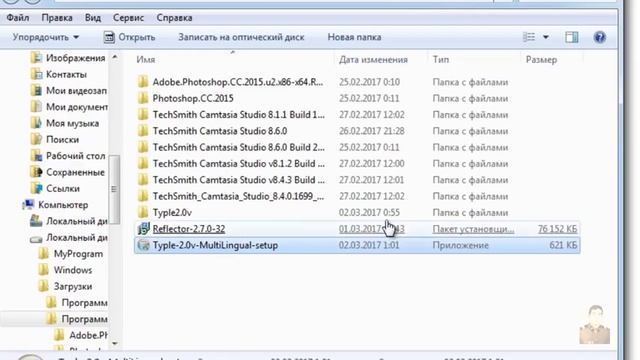Open the view options dropdown arrow

pos(546,37)
